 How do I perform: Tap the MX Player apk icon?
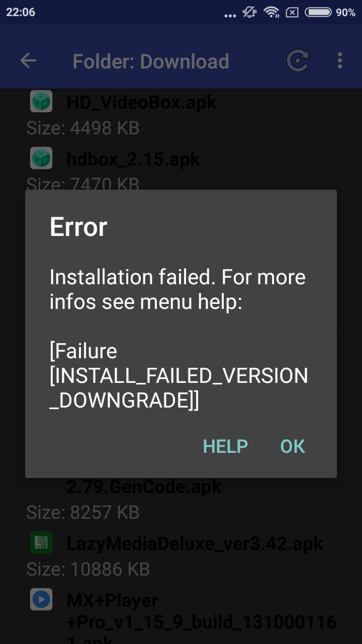point(41,599)
